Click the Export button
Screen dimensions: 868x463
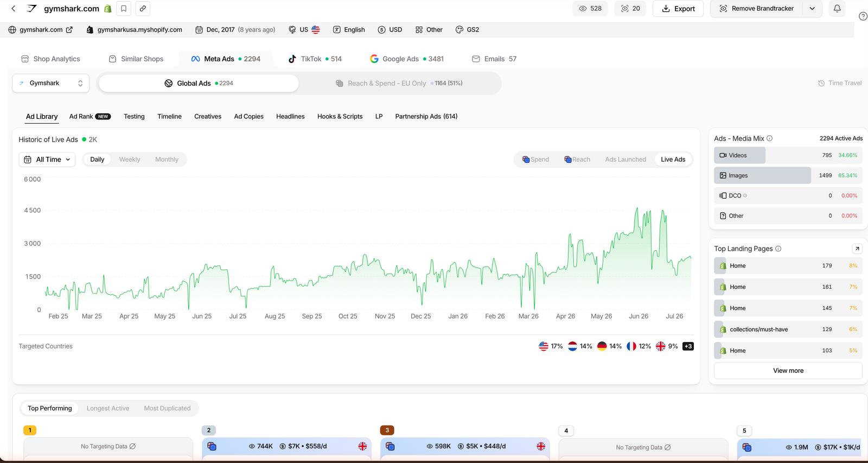[678, 9]
